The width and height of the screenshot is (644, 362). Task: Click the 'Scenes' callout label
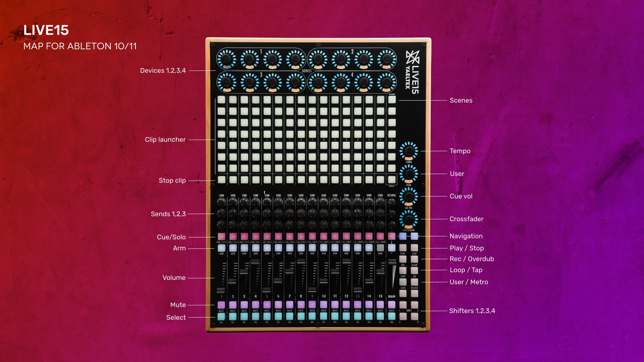pyautogui.click(x=461, y=100)
